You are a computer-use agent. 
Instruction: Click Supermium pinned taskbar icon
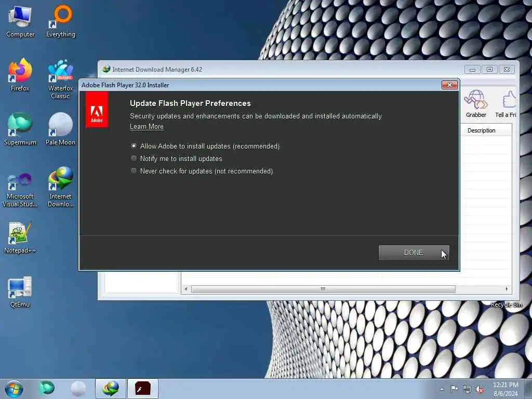click(x=47, y=388)
